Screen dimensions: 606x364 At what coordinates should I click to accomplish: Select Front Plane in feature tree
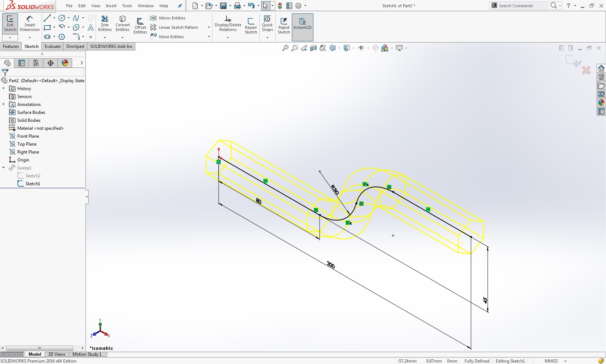[x=28, y=136]
